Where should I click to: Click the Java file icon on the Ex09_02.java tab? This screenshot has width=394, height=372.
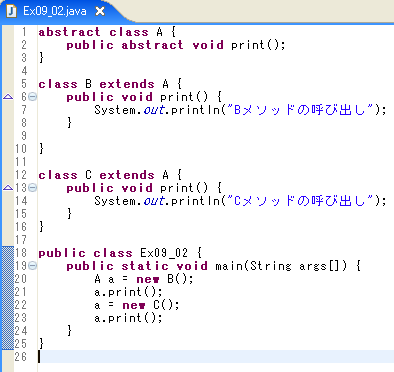[x=11, y=11]
